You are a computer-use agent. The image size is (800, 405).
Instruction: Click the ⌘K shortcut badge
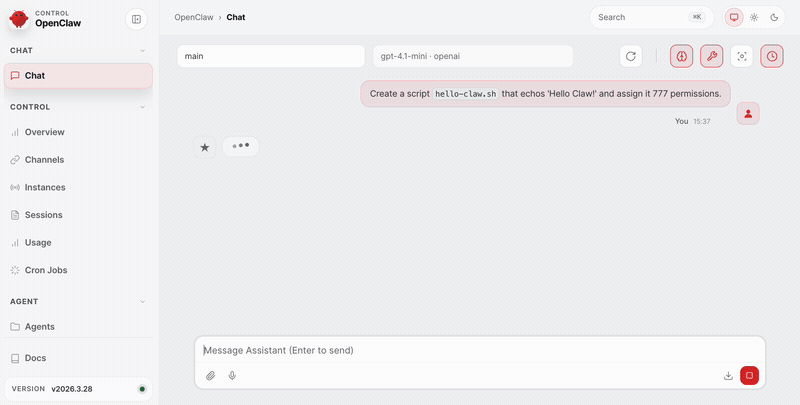coord(697,17)
